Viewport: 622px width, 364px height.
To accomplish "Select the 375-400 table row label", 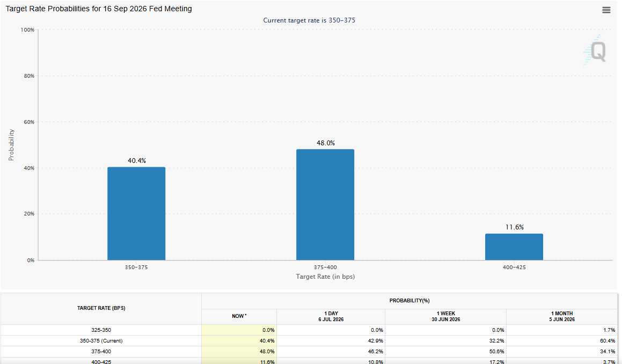I will pos(101,351).
